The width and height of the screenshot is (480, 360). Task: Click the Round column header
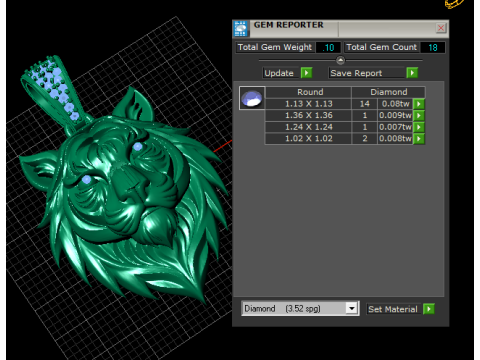coord(308,92)
